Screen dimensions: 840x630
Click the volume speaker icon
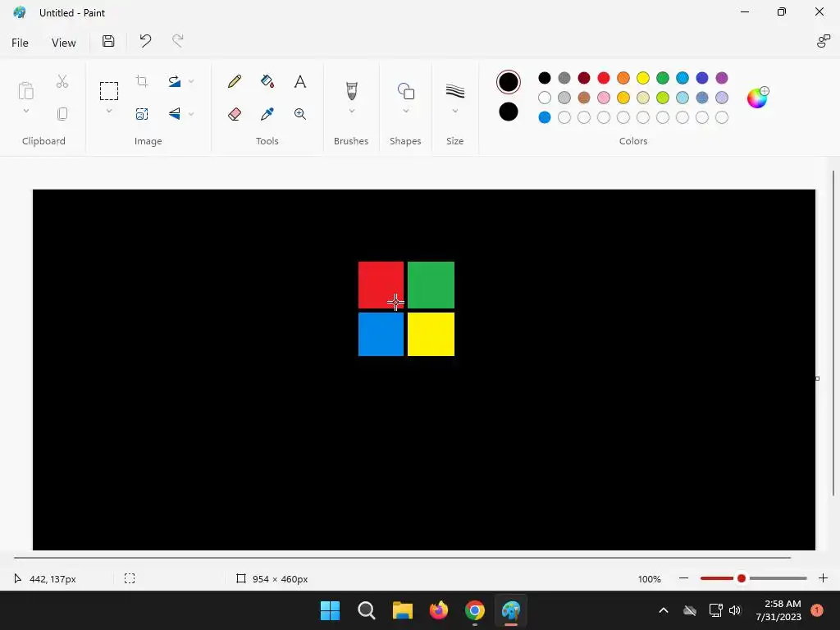(x=734, y=610)
